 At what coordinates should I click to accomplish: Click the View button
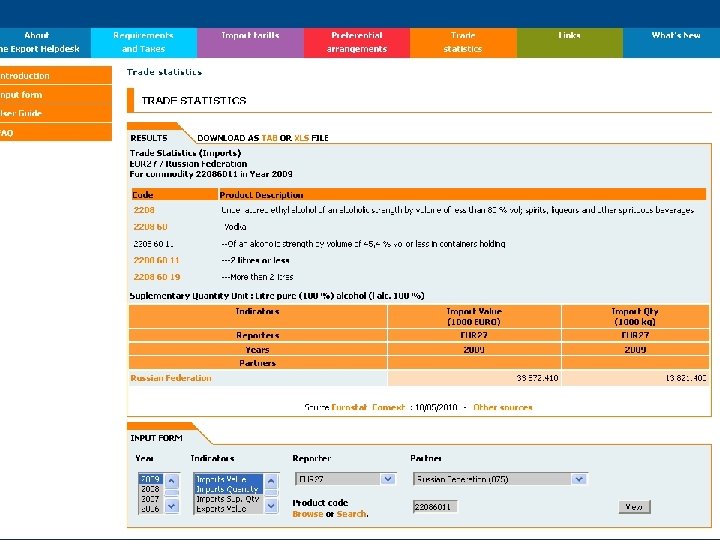[x=634, y=507]
